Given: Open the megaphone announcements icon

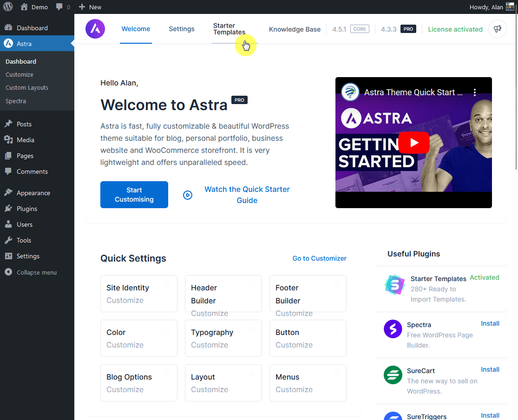Looking at the screenshot, I should click(498, 29).
